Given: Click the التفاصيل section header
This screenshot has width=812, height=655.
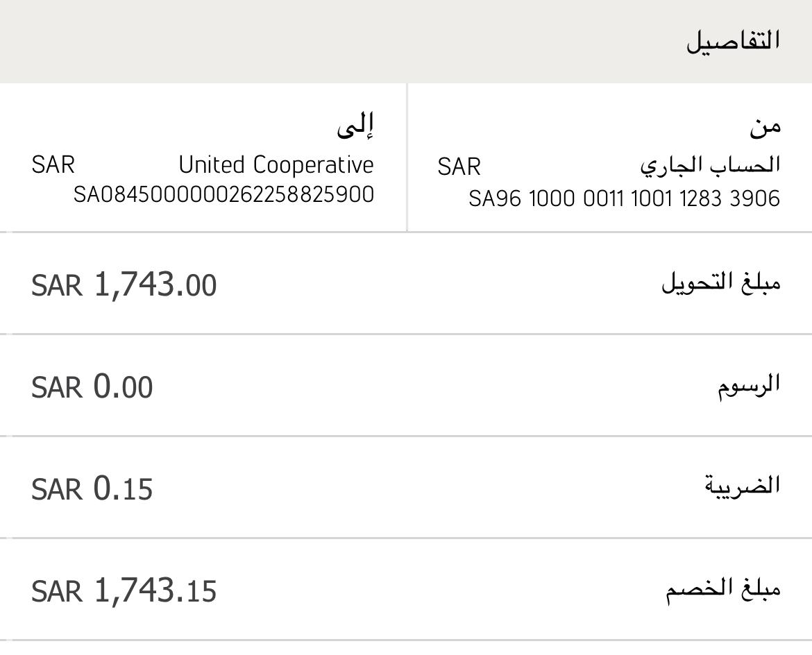Looking at the screenshot, I should [x=733, y=41].
